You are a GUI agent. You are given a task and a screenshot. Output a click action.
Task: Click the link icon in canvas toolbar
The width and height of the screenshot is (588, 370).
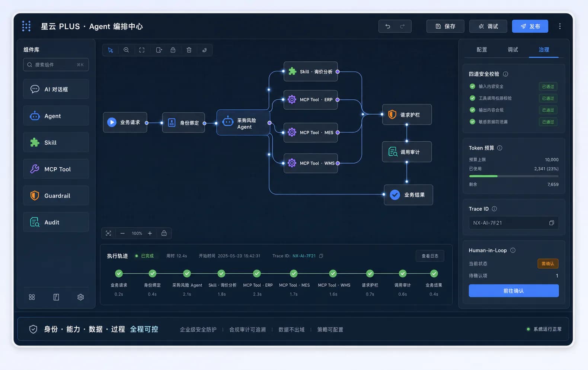[205, 50]
